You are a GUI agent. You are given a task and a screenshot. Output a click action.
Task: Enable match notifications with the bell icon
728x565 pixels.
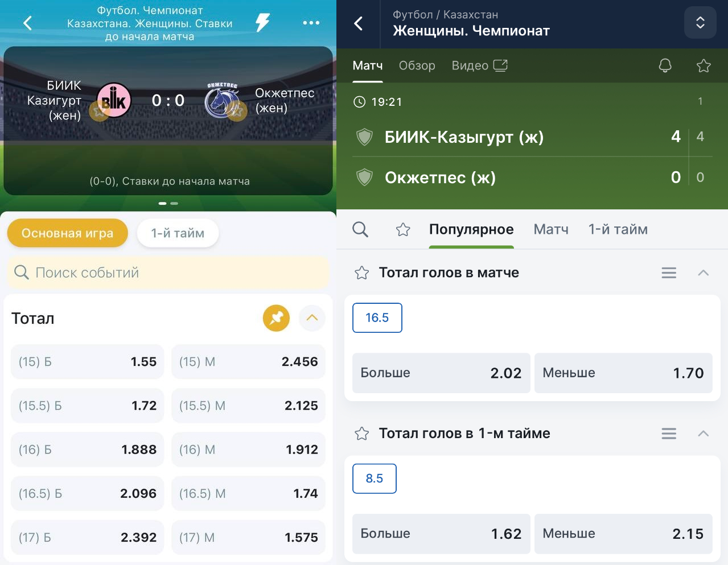665,66
